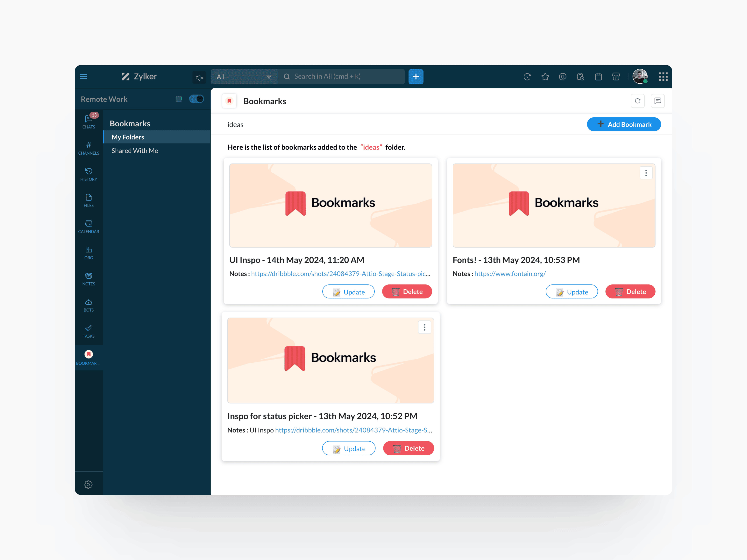Viewport: 747px width, 560px height.
Task: Click the refresh icon in Bookmarks header
Action: tap(637, 101)
